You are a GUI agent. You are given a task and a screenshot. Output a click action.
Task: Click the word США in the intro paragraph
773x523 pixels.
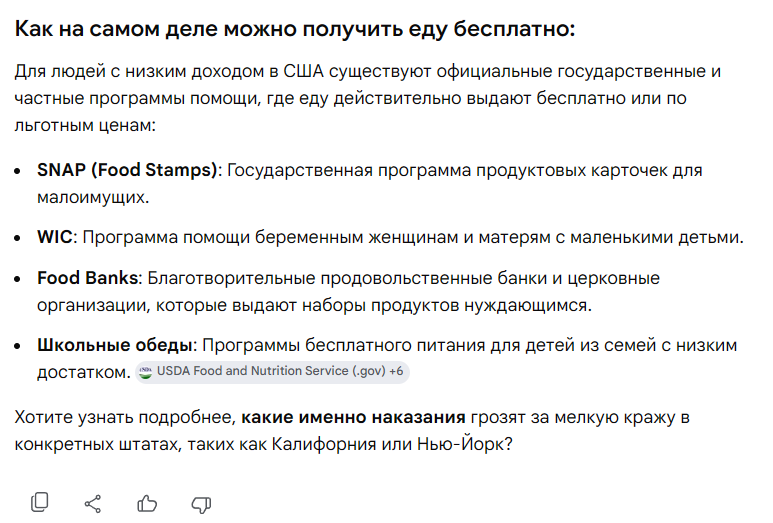pos(303,71)
